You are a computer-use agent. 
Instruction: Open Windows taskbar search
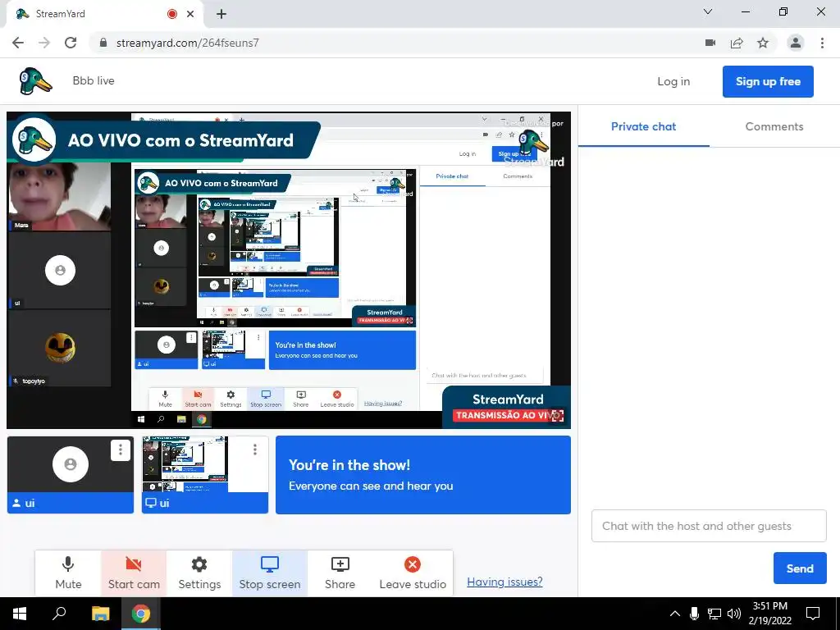59,614
